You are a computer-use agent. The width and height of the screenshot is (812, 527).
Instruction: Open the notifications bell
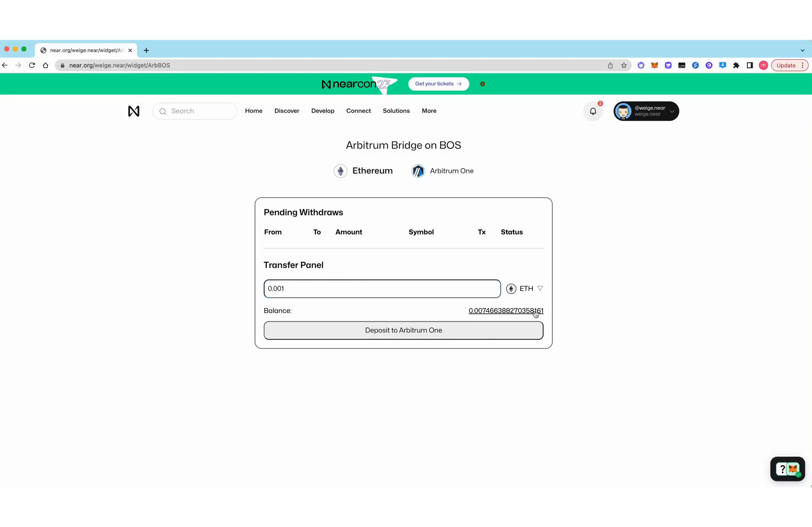pos(593,111)
